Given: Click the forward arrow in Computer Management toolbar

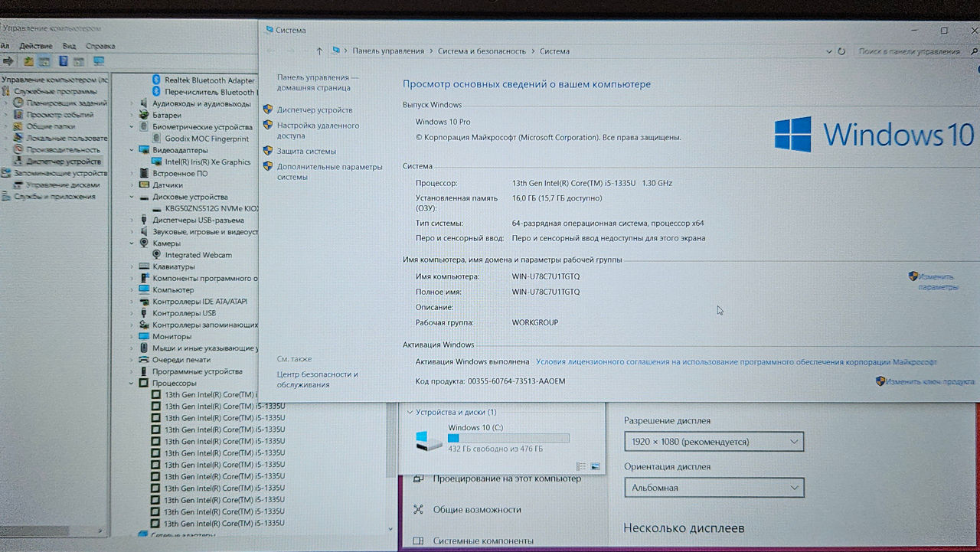Looking at the screenshot, I should tap(8, 60).
